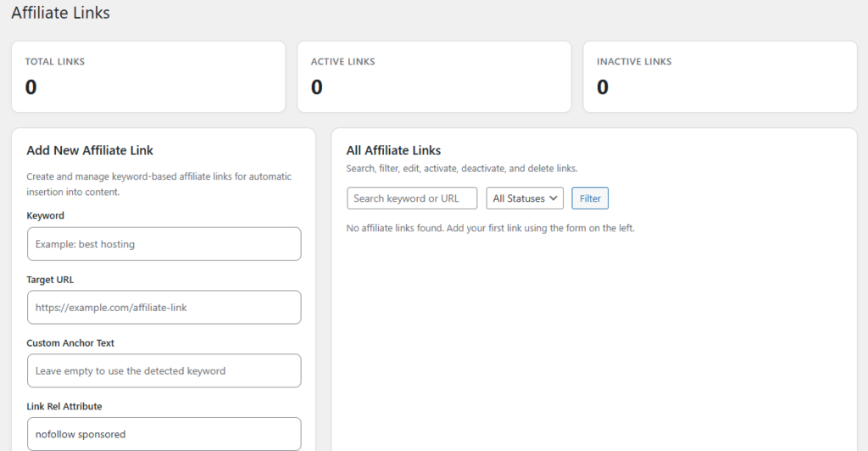
Task: Open the All Statuses dropdown
Action: (525, 198)
